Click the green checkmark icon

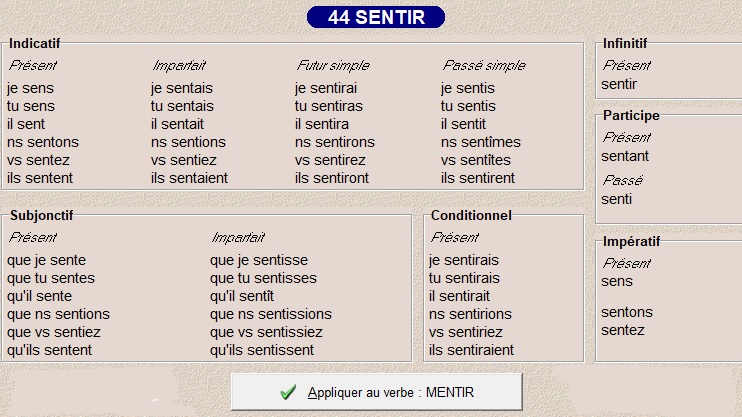pos(289,392)
